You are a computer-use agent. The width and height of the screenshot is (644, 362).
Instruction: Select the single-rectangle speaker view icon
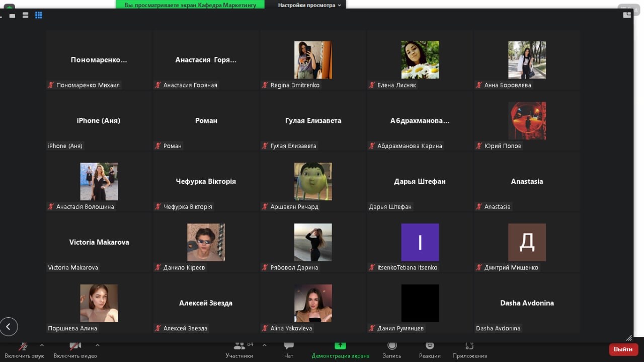pos(12,16)
